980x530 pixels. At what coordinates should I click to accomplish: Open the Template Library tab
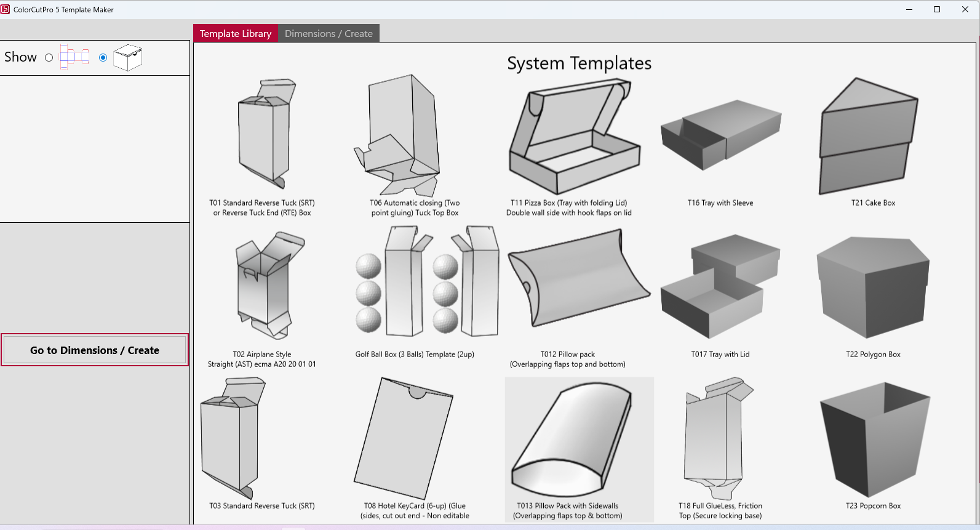(x=236, y=34)
